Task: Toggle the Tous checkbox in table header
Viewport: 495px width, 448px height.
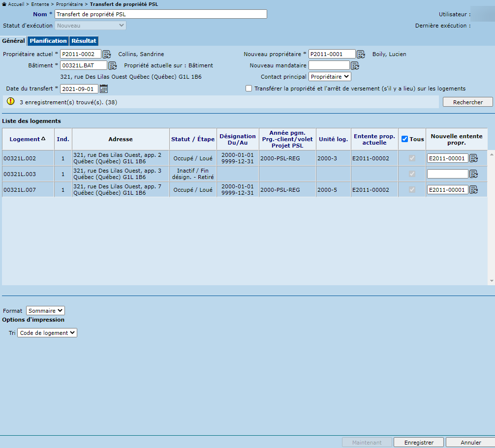Action: [x=405, y=139]
